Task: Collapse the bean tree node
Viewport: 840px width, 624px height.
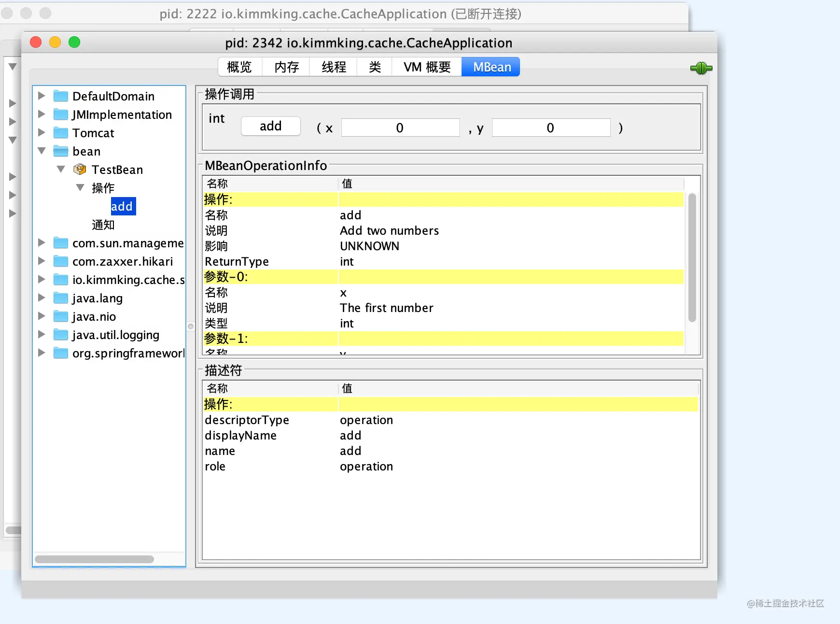Action: coord(42,151)
